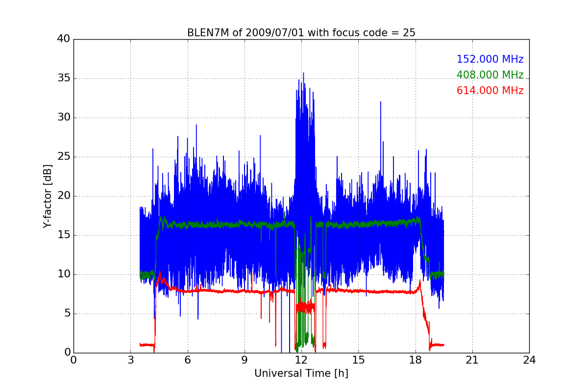Click the y-axis tick label 25

click(x=64, y=157)
